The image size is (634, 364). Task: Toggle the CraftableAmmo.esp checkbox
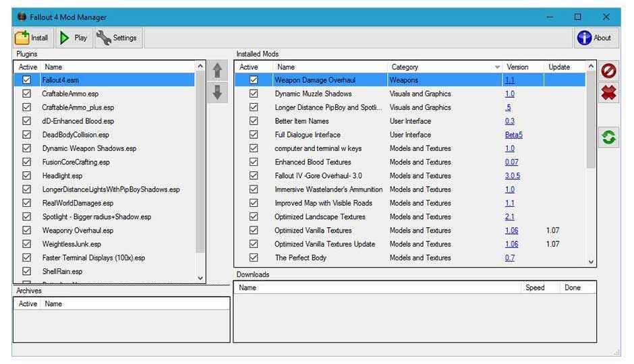[27, 94]
